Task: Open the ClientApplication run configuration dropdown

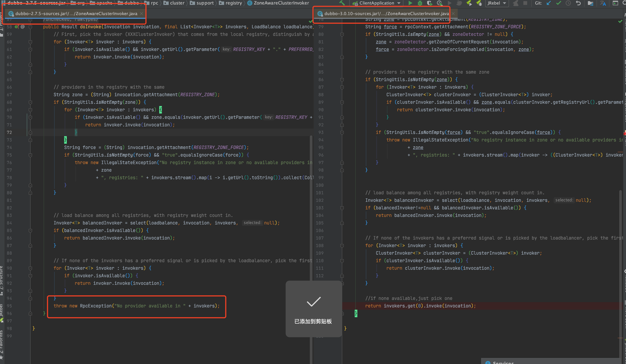Action: click(x=377, y=3)
